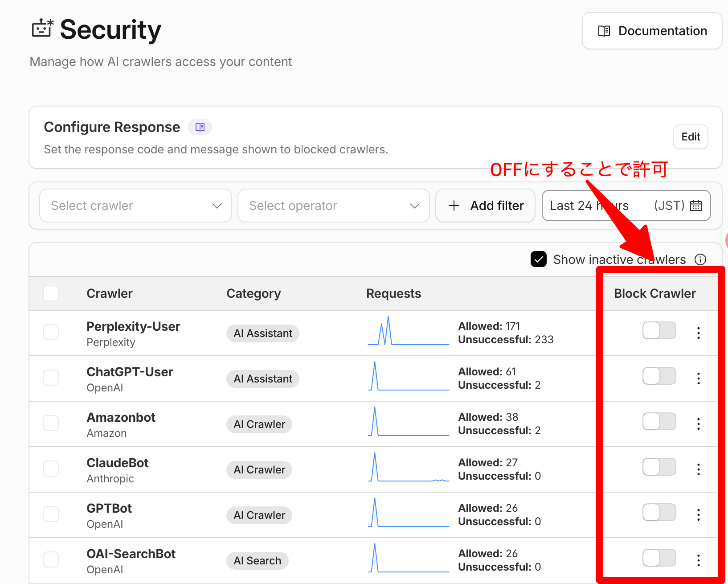Click the ClaudeBot crawler name

(x=118, y=463)
